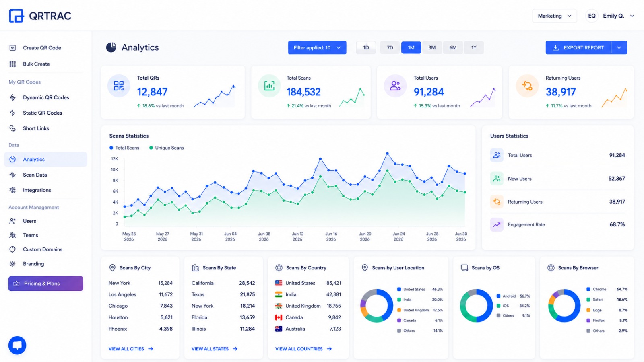The height and width of the screenshot is (362, 644).
Task: Click the United States blue legend swatch
Action: (x=399, y=289)
